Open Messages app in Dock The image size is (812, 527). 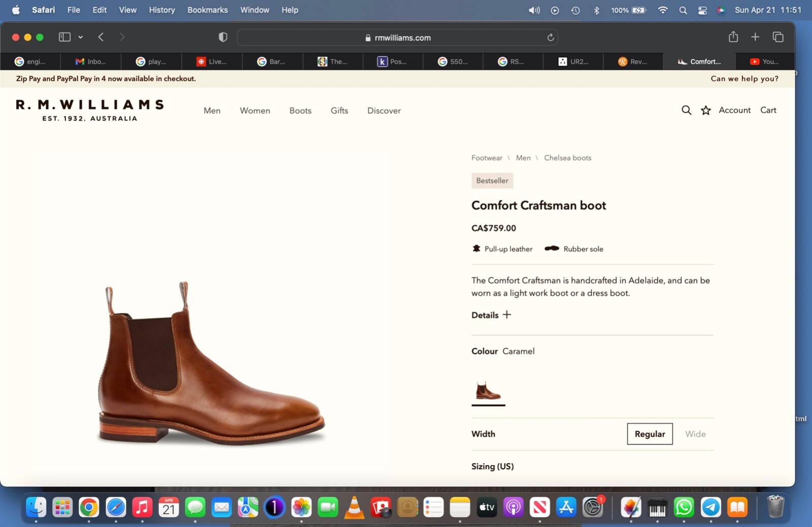click(195, 507)
